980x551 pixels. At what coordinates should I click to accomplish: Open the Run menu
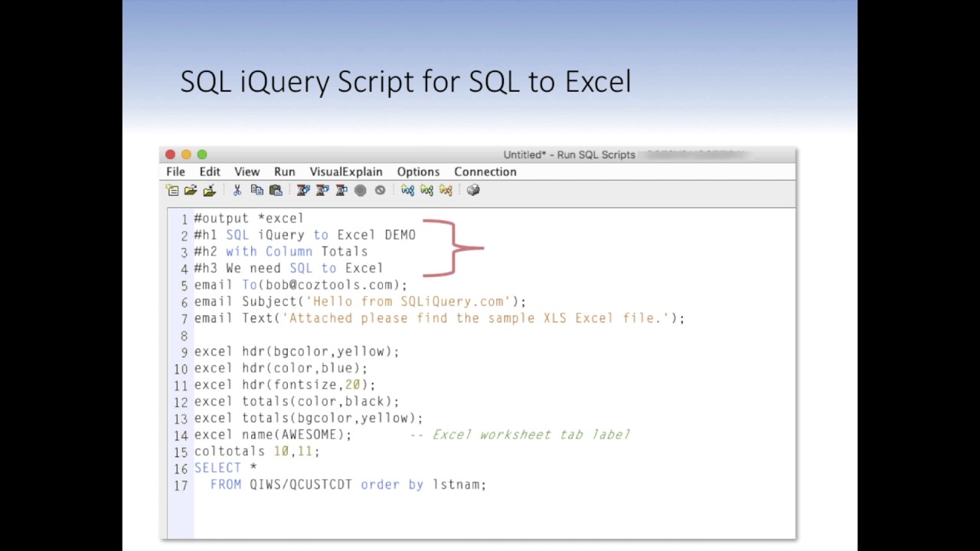pyautogui.click(x=284, y=171)
